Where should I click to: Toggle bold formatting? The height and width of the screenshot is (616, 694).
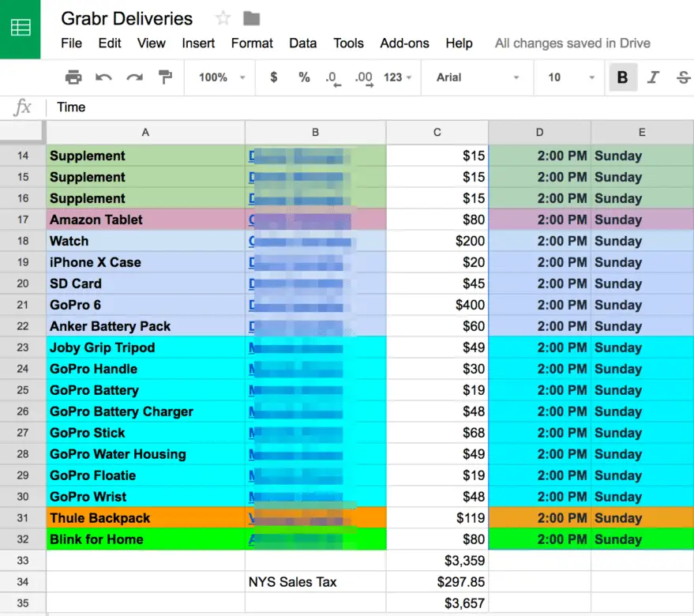click(x=623, y=77)
